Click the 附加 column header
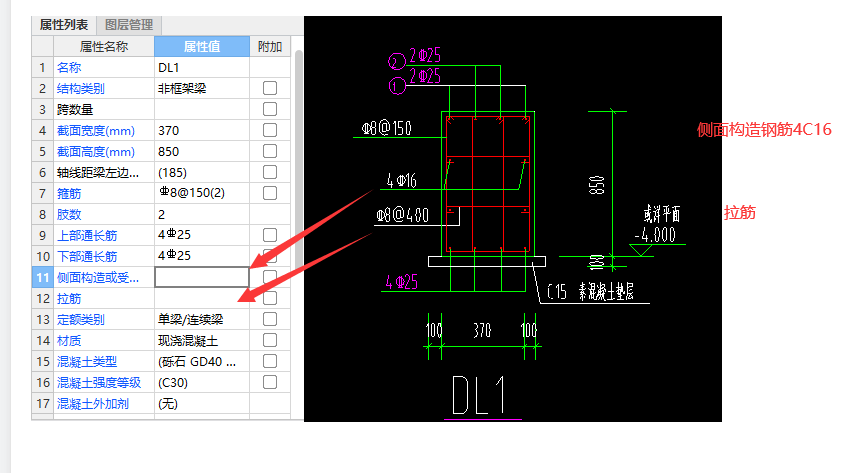 270,47
